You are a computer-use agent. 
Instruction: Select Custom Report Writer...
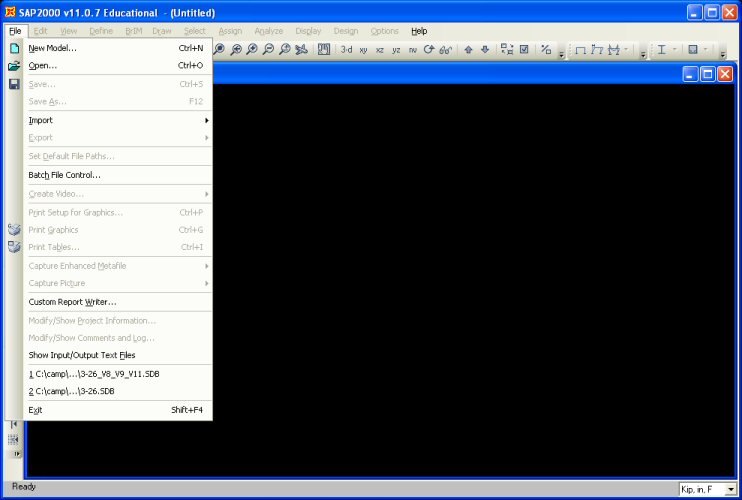[117, 302]
